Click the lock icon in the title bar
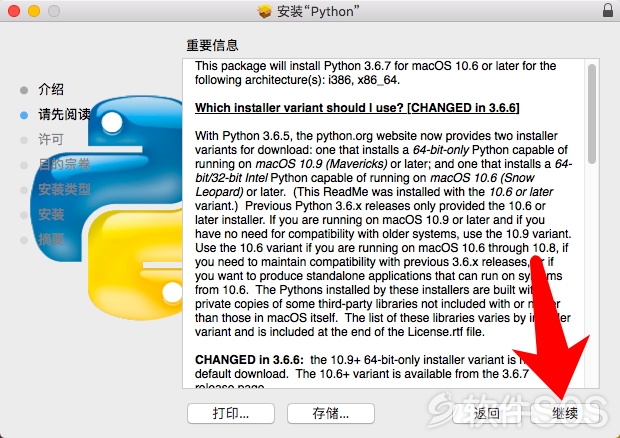The image size is (620, 438). click(x=608, y=10)
